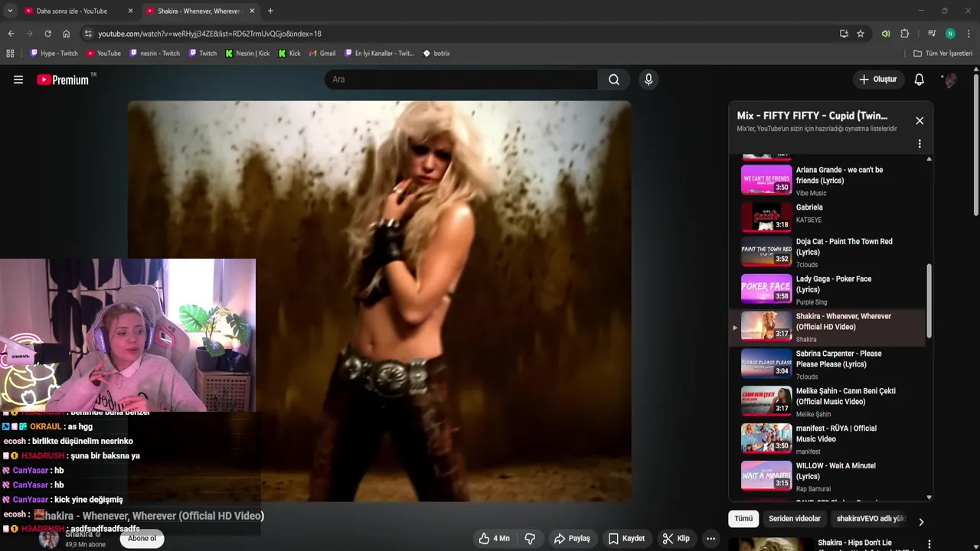Click the Shakira video player
980x551 pixels.
click(379, 301)
